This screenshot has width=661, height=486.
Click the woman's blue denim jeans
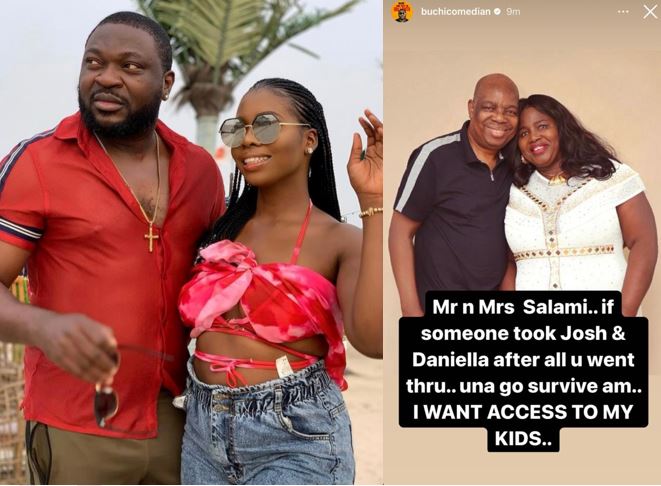[268, 426]
